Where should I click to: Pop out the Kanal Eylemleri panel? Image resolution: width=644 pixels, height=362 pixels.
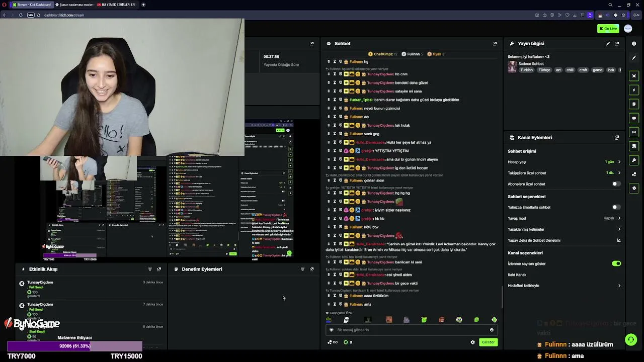tap(617, 137)
